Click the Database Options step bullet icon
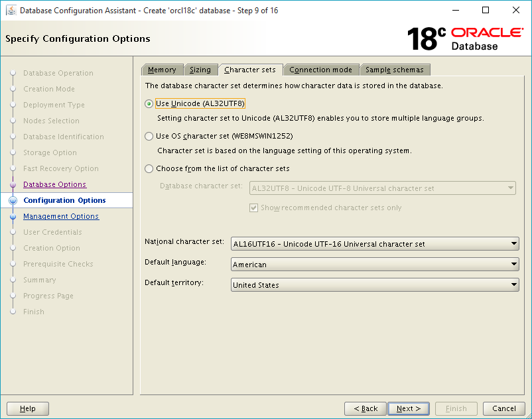Screen dimensions: 532x419 click(x=13, y=185)
